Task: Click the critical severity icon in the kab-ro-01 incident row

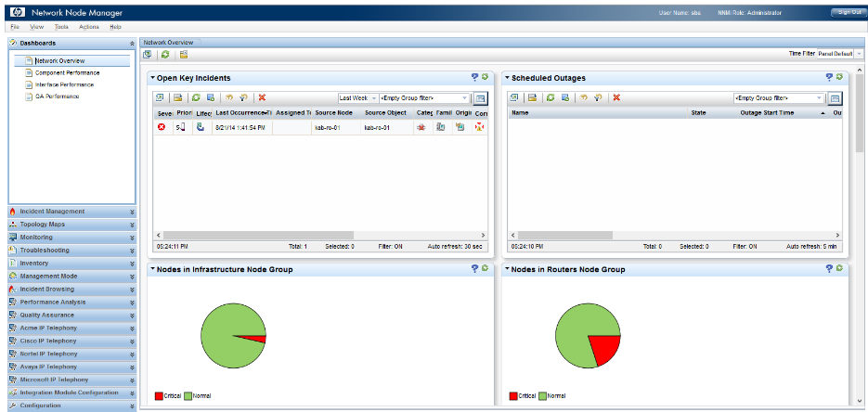Action: pos(162,127)
